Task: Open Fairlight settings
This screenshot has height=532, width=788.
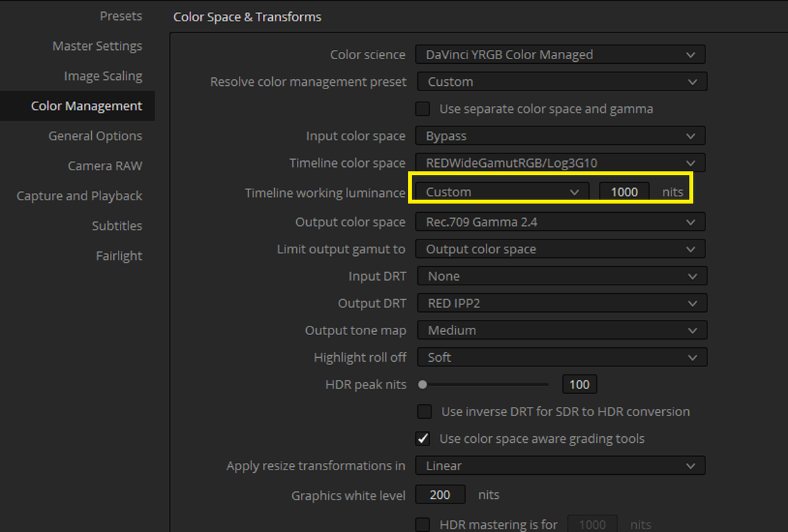Action: (x=119, y=256)
